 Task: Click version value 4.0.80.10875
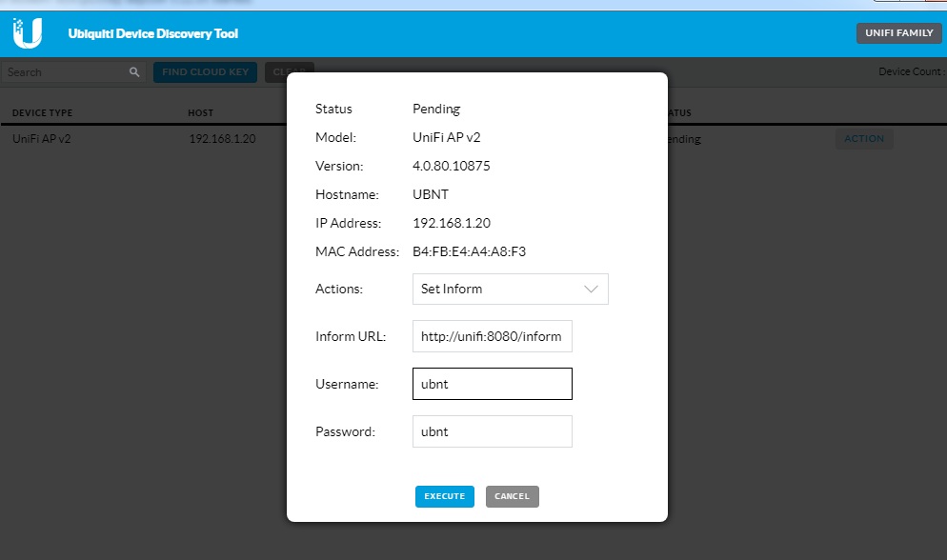(452, 166)
